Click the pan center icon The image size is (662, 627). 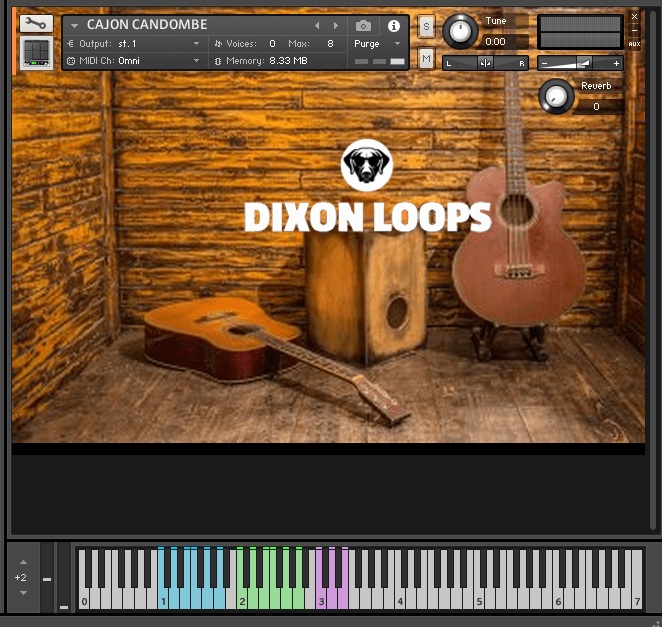pos(485,63)
